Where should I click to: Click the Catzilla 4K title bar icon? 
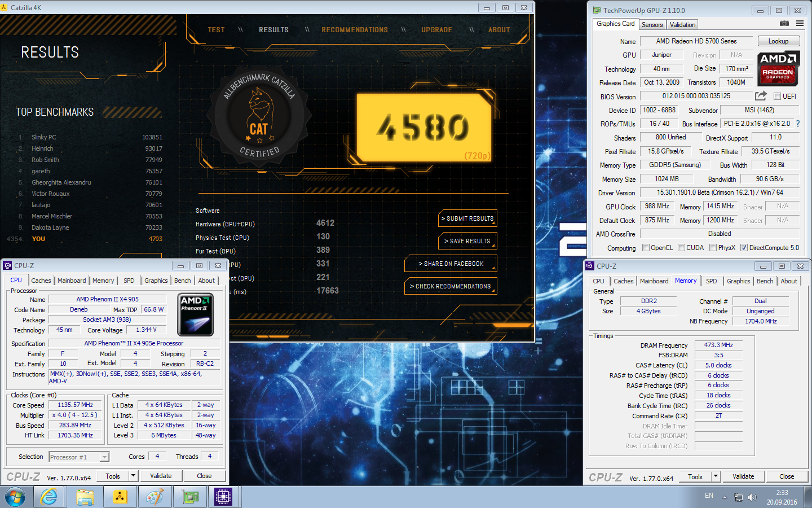click(x=5, y=7)
